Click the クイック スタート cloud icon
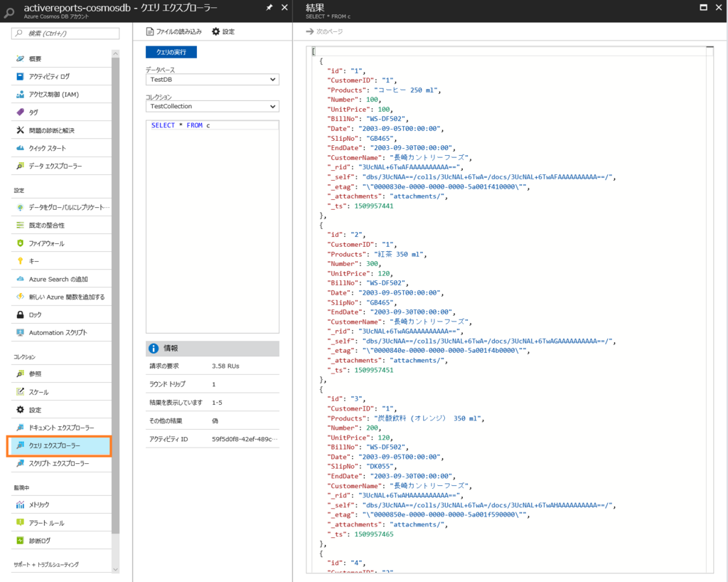 coord(20,148)
